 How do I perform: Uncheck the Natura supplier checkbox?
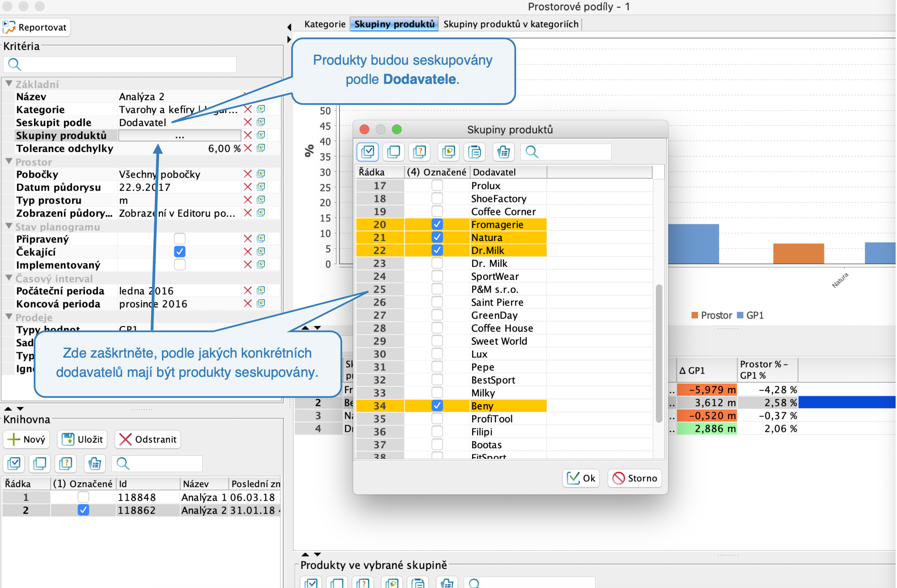(x=437, y=237)
